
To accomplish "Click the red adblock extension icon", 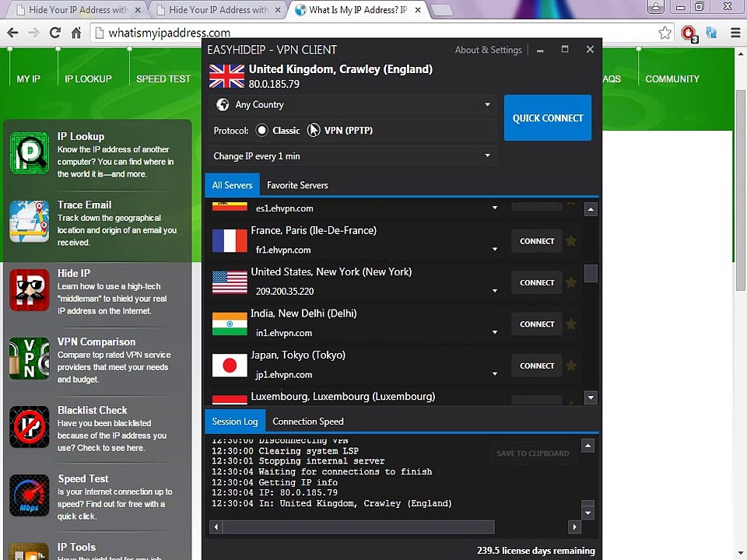I will point(689,33).
